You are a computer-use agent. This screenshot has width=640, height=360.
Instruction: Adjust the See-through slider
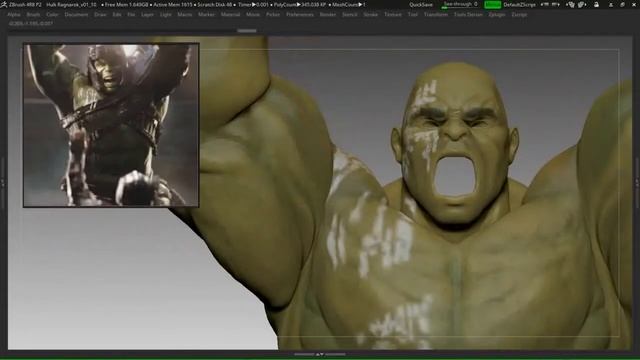pyautogui.click(x=460, y=4)
